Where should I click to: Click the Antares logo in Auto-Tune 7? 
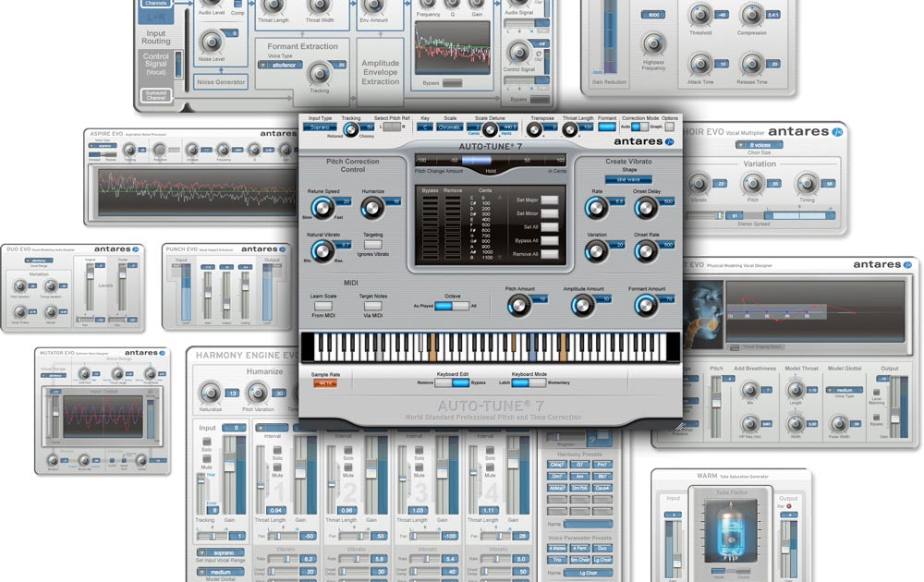[x=643, y=141]
